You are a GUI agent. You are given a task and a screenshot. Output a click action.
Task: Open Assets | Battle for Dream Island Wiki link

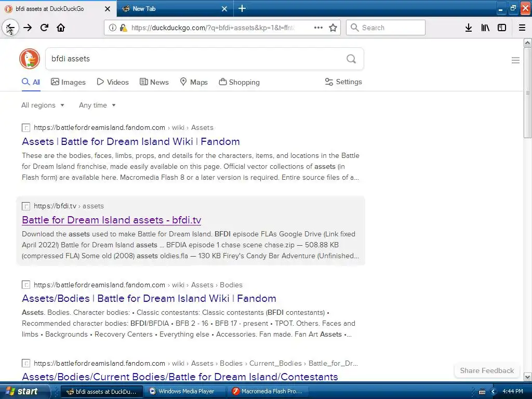tap(131, 141)
